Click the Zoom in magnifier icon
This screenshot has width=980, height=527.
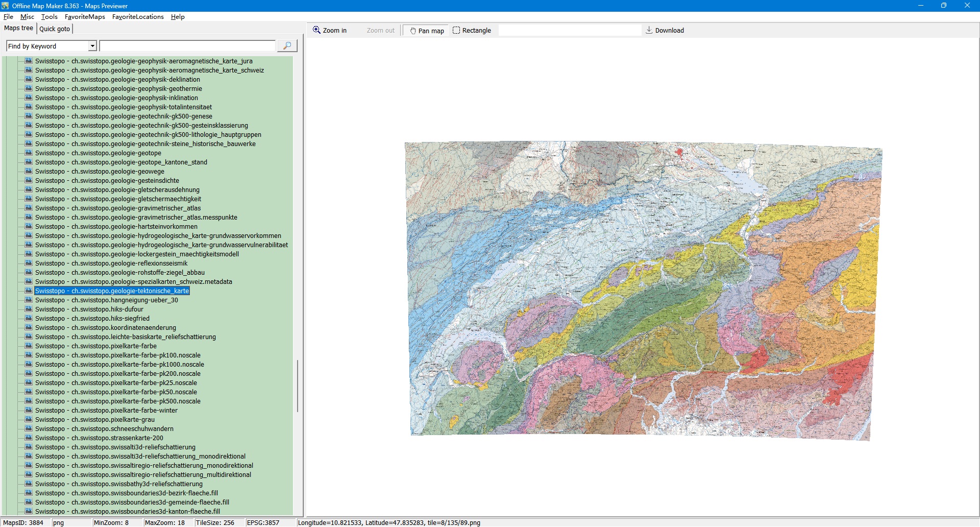pyautogui.click(x=316, y=30)
